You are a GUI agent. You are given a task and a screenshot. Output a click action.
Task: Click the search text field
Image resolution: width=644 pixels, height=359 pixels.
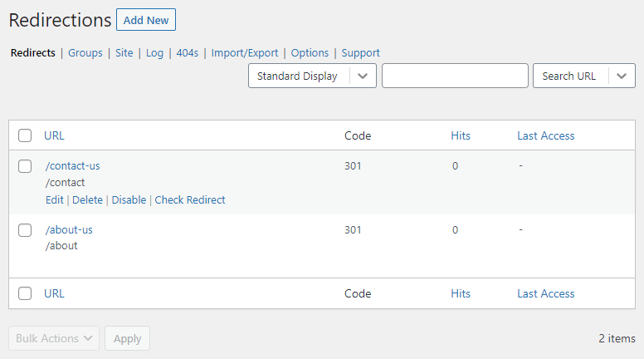[x=455, y=76]
